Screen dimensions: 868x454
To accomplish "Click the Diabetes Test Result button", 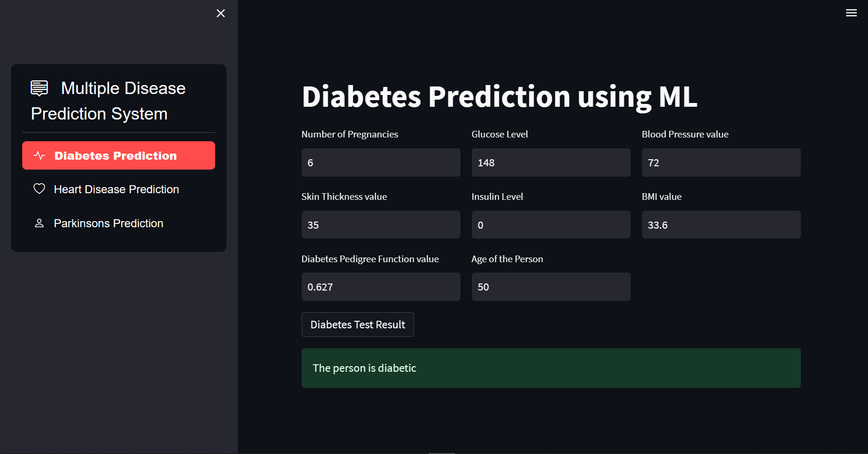I will 357,325.
